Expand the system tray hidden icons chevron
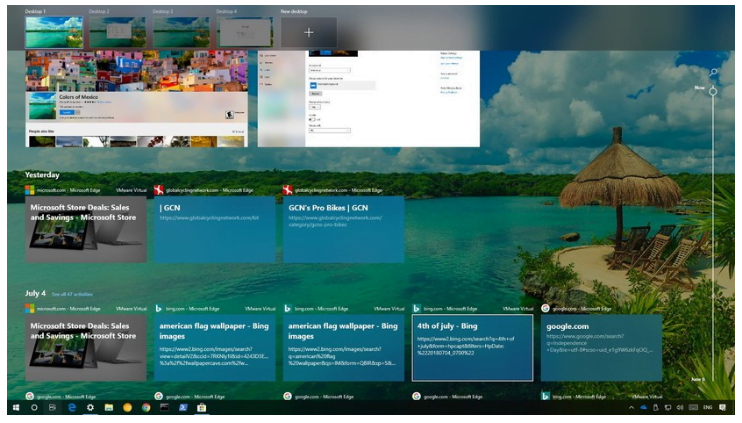The width and height of the screenshot is (742, 423). [x=631, y=408]
